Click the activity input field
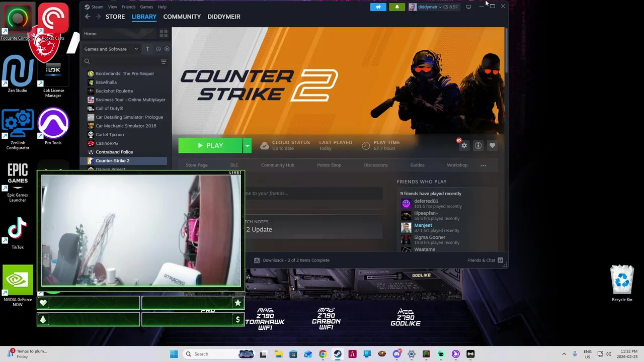Image resolution: width=644 pixels, height=362 pixels. coord(313,194)
